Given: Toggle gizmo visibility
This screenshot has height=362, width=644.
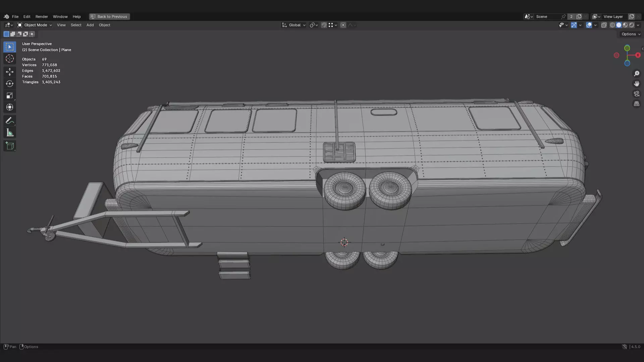Looking at the screenshot, I should pos(574,25).
